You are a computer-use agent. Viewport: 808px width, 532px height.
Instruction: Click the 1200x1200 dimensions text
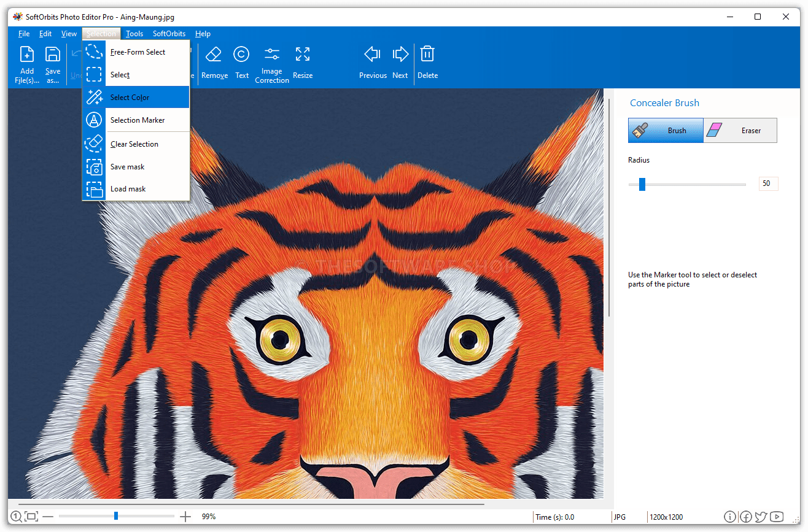point(667,517)
